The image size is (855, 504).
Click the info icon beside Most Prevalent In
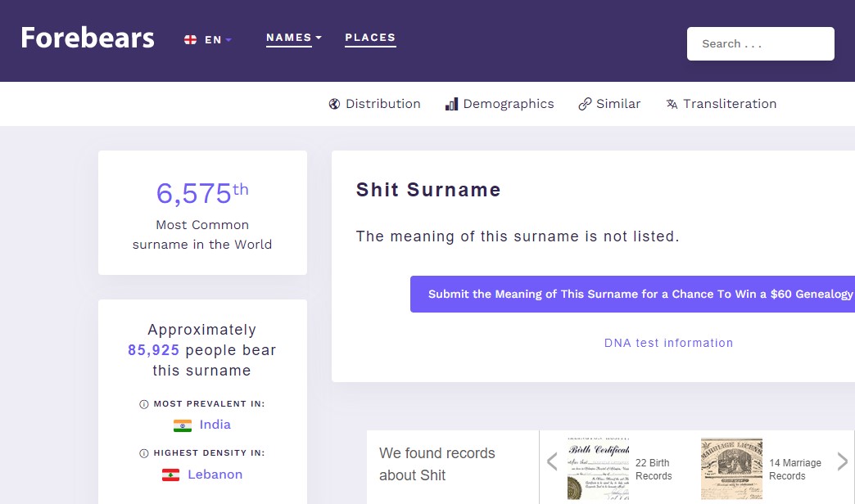[x=144, y=404]
